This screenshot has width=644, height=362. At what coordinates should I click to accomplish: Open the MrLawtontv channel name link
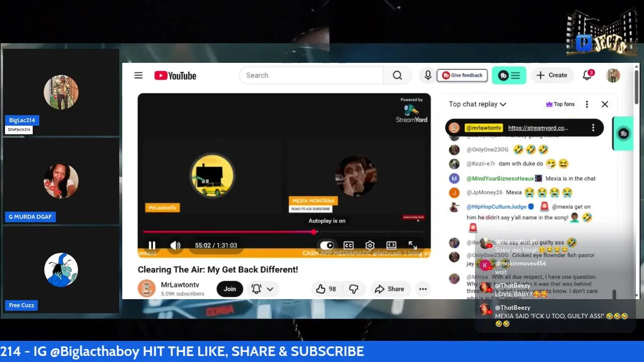point(180,285)
